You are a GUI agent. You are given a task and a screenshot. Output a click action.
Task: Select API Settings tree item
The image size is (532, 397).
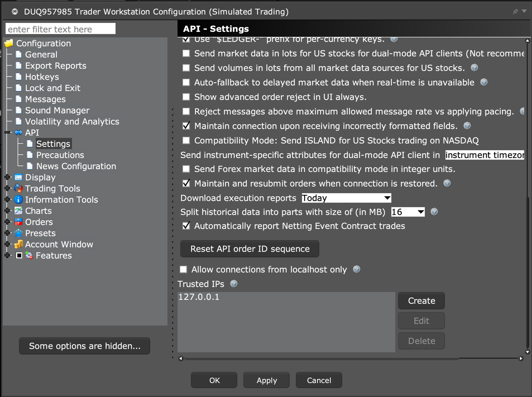(53, 144)
